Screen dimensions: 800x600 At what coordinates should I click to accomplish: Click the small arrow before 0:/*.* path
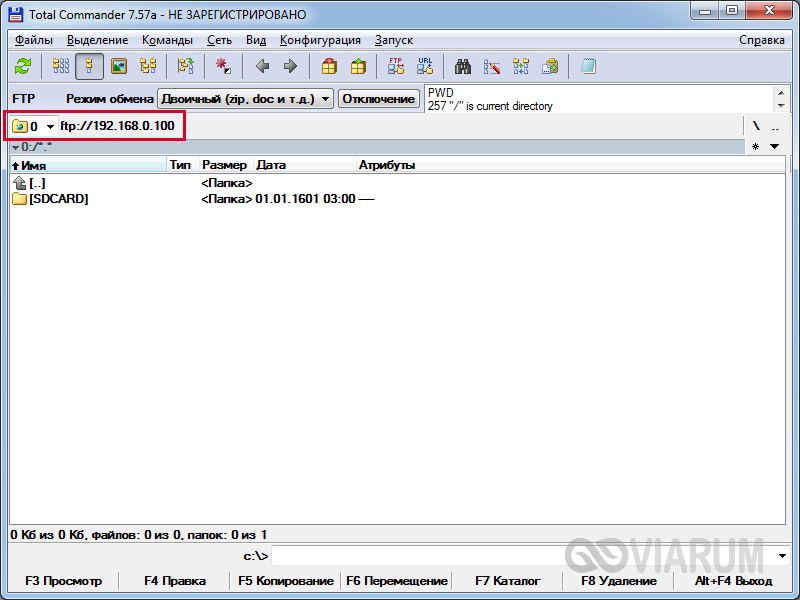15,147
